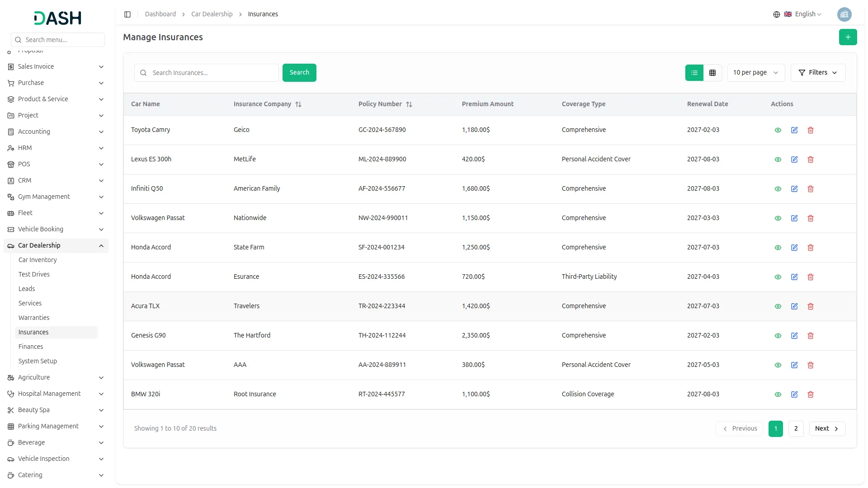Switch to list view layout
868x488 pixels.
tap(694, 73)
